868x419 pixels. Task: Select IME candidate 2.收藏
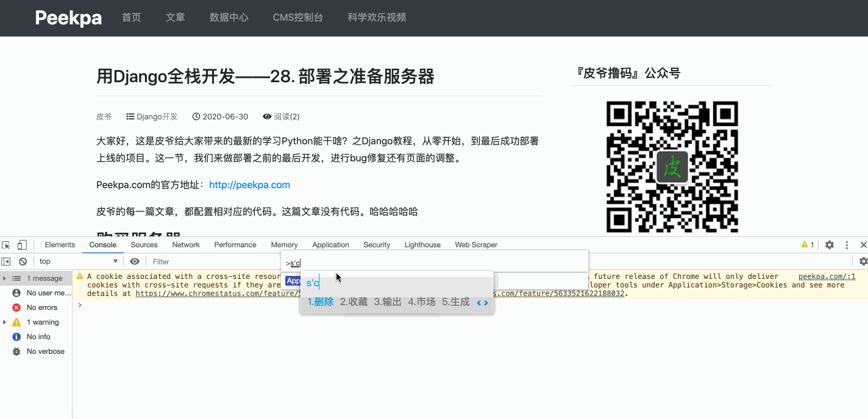pos(354,302)
